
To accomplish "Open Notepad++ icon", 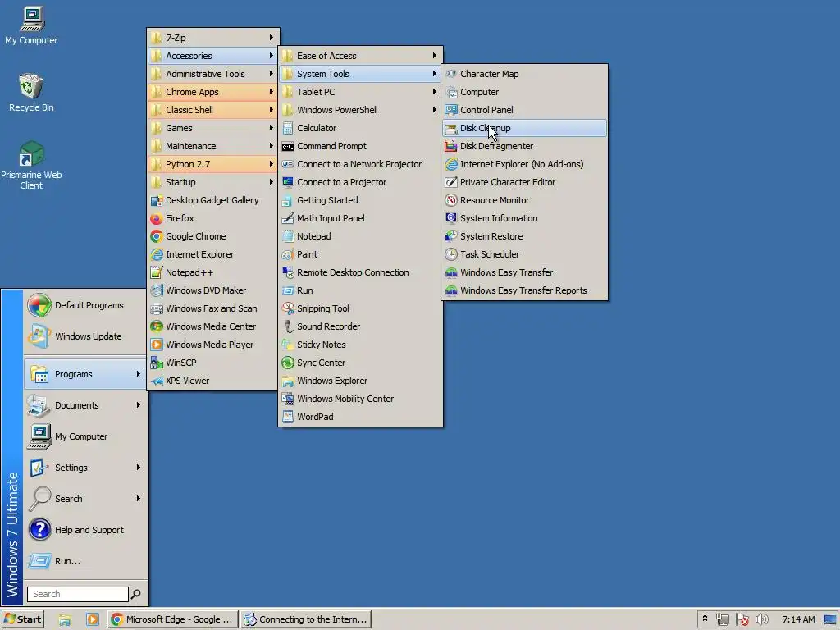I will (x=157, y=272).
